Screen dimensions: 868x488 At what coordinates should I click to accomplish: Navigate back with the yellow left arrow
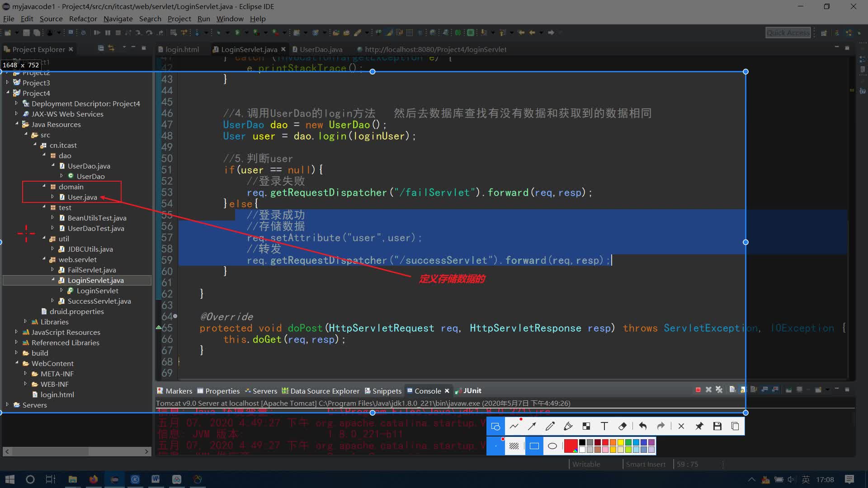click(532, 33)
